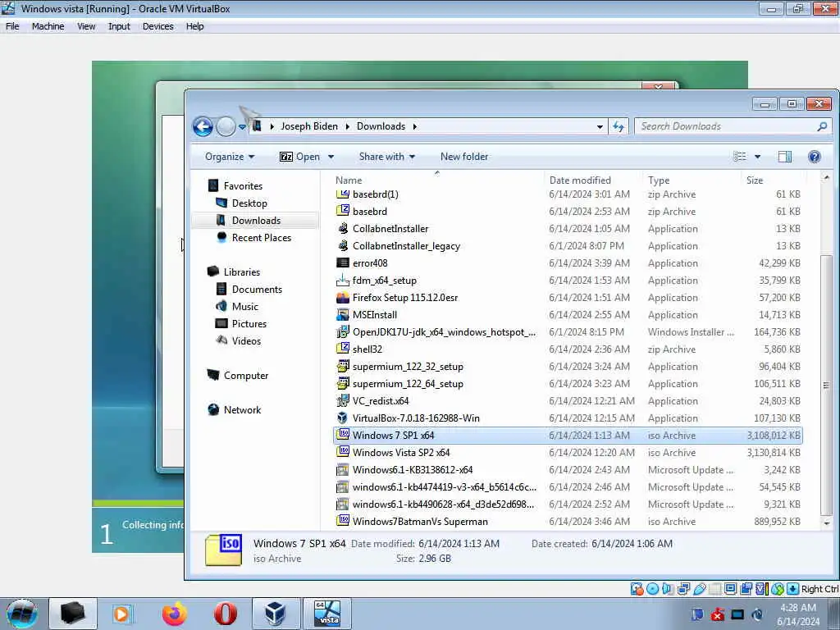
Task: Select the MSEInstall application icon
Action: 342,315
